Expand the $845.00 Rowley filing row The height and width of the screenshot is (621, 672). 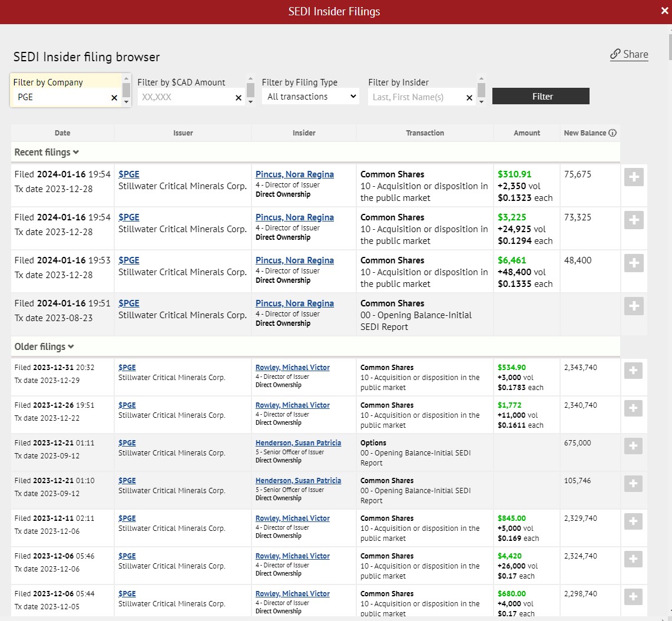point(633,521)
